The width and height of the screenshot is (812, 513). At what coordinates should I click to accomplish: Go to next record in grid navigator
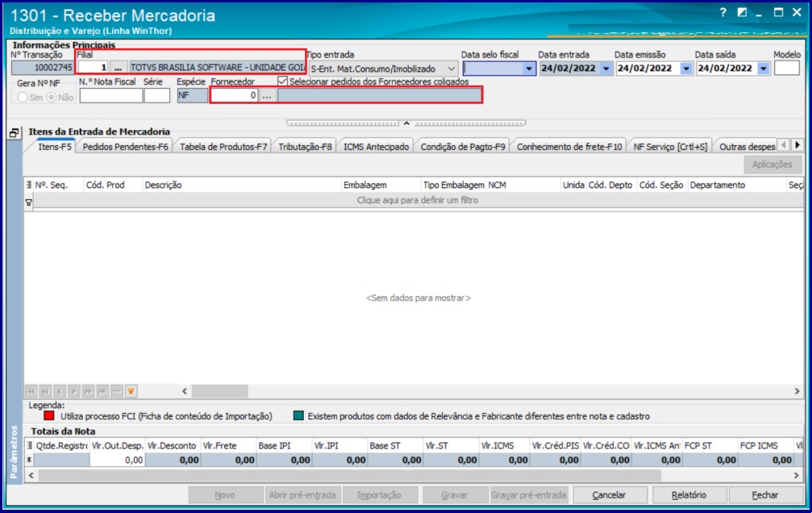click(x=74, y=391)
